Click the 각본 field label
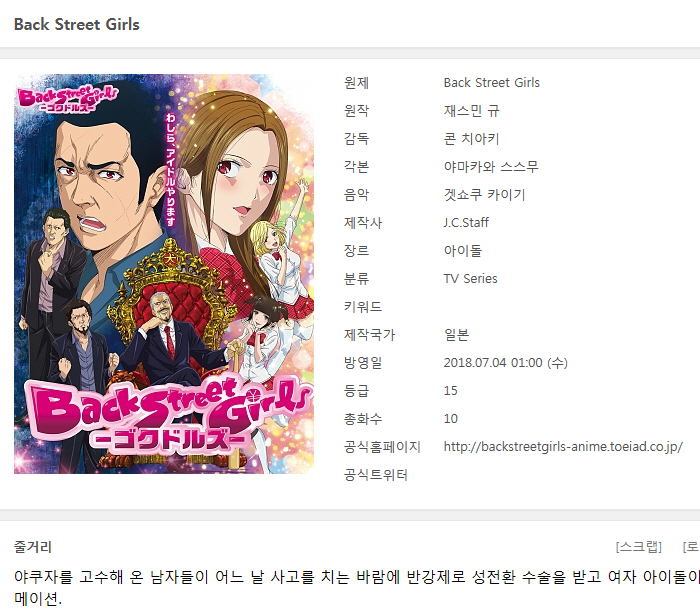The height and width of the screenshot is (612, 700). coord(356,167)
